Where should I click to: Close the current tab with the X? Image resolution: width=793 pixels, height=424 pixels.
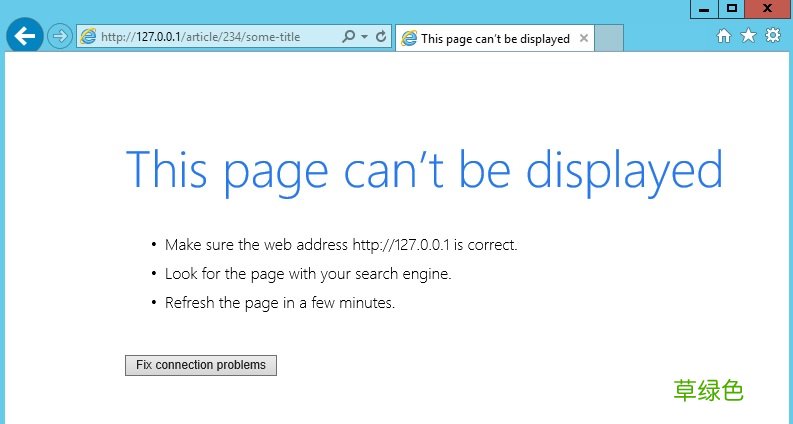coord(584,38)
